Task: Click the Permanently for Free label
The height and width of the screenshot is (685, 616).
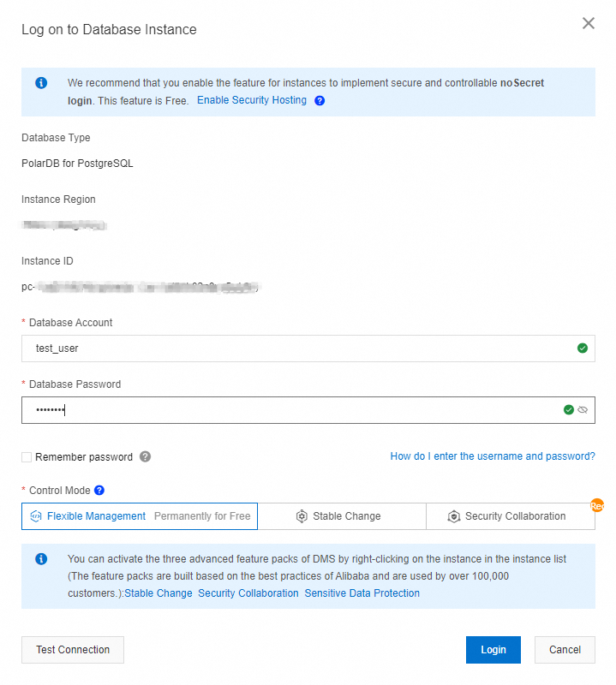Action: click(202, 516)
